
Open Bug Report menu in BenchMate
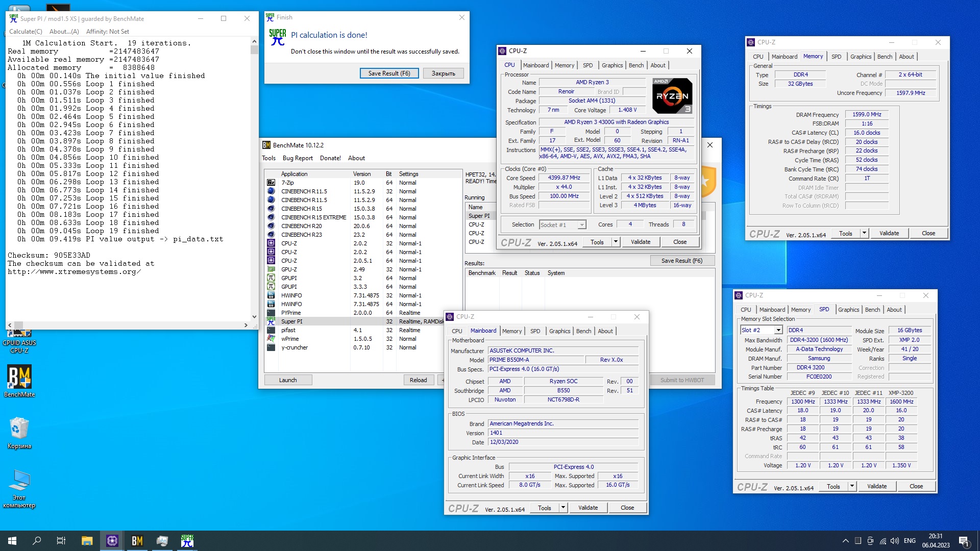(x=298, y=158)
